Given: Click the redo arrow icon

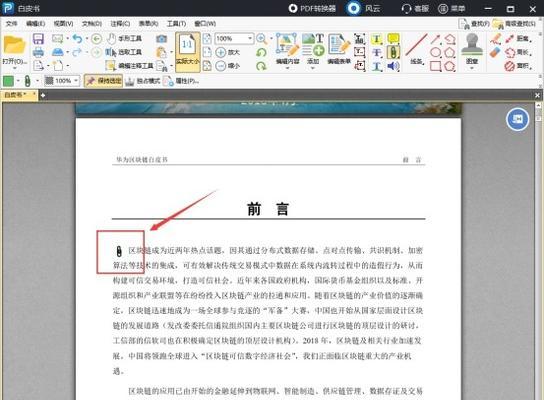Looking at the screenshot, I should point(77,52).
